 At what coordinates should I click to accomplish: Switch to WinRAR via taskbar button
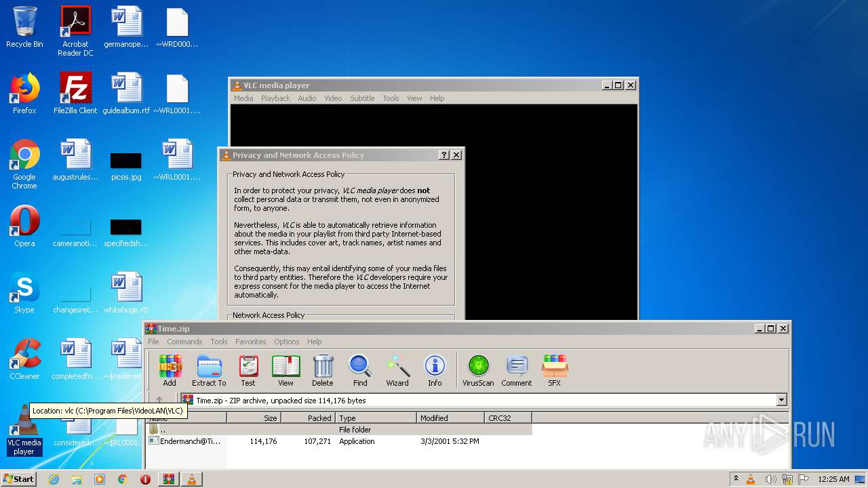pyautogui.click(x=168, y=479)
